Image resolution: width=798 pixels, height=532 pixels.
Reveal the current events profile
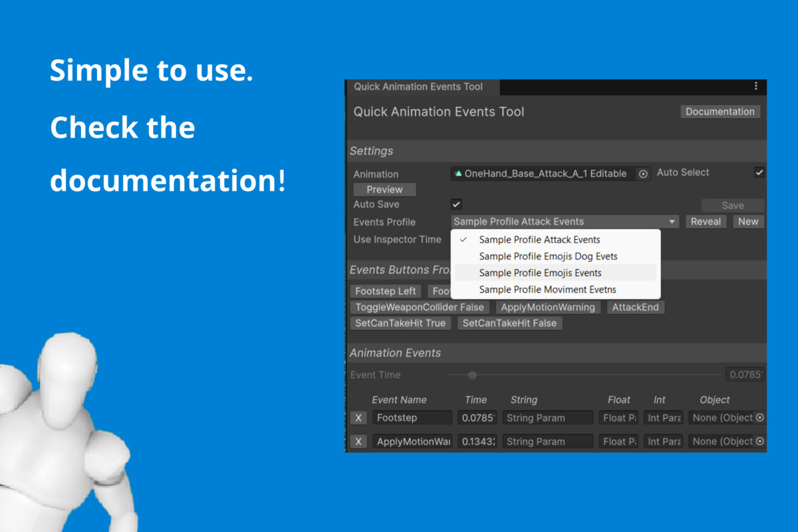coord(706,221)
